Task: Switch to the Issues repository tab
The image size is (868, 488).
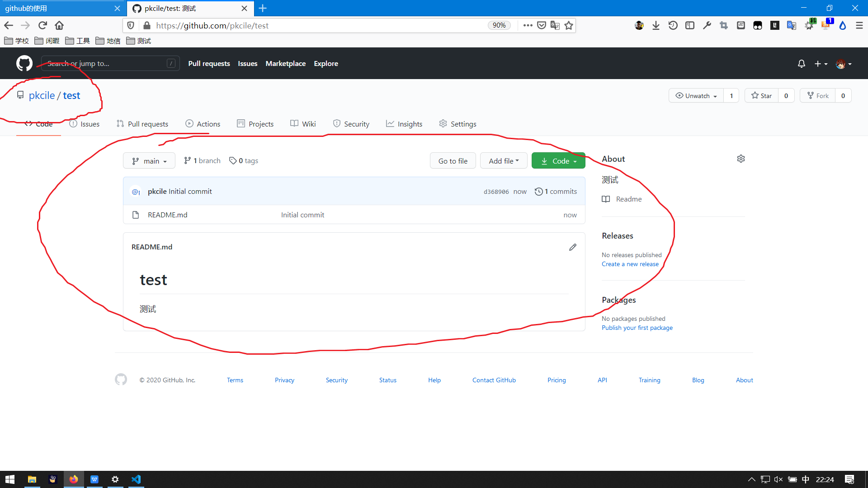Action: click(85, 124)
